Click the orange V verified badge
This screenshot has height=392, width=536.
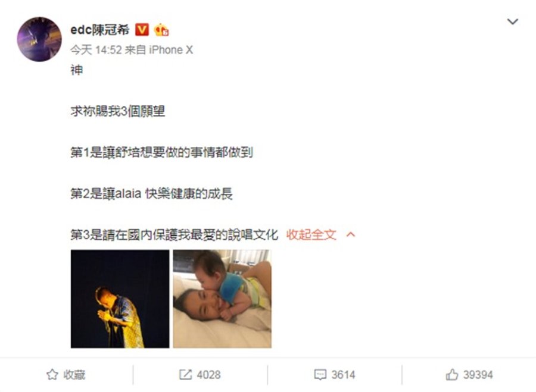click(142, 30)
